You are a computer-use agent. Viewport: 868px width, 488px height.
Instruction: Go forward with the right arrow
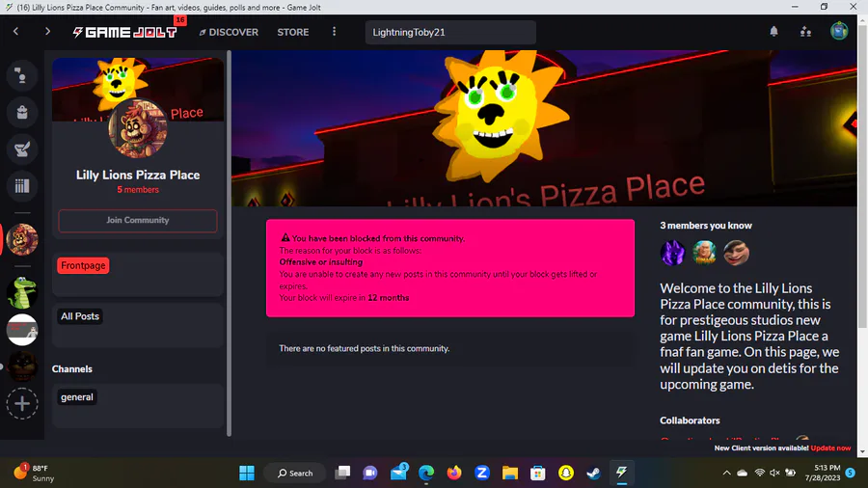pos(47,32)
